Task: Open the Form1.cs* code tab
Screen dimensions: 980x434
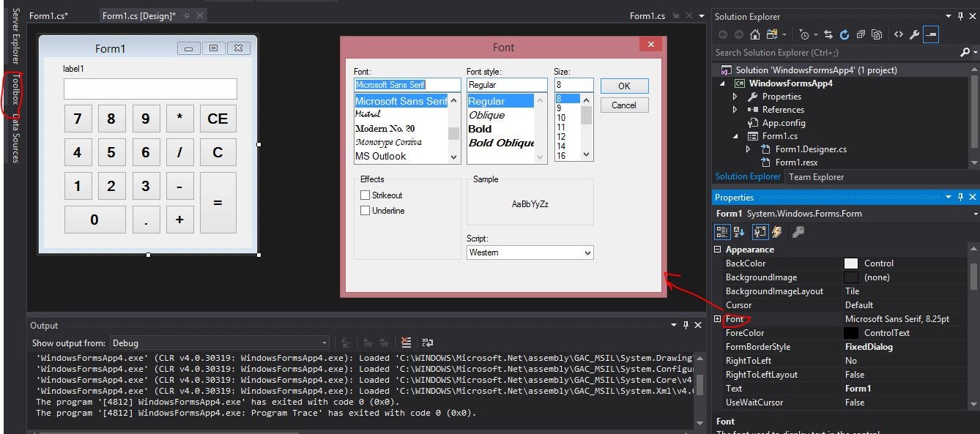Action: [49, 15]
